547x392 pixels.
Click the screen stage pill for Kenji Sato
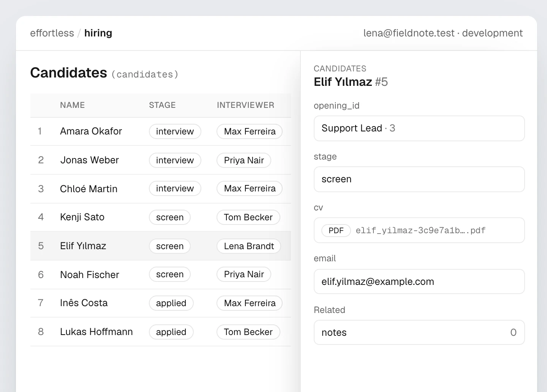pos(169,217)
